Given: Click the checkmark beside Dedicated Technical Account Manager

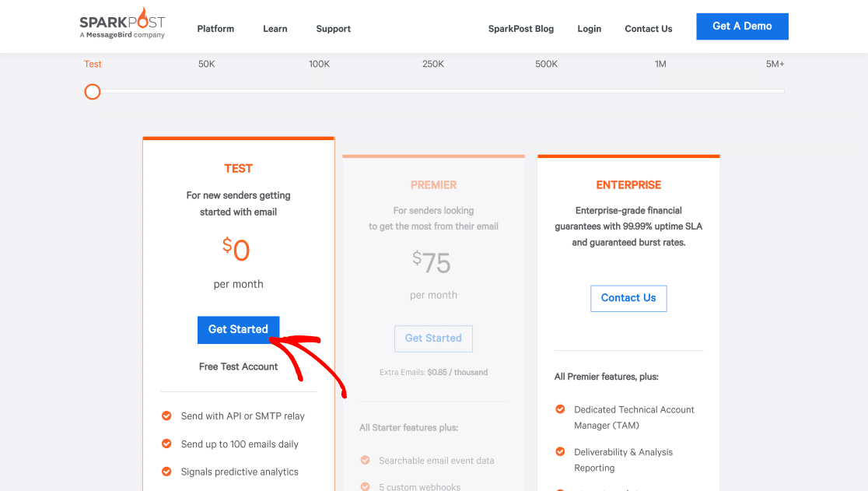Looking at the screenshot, I should pyautogui.click(x=560, y=409).
